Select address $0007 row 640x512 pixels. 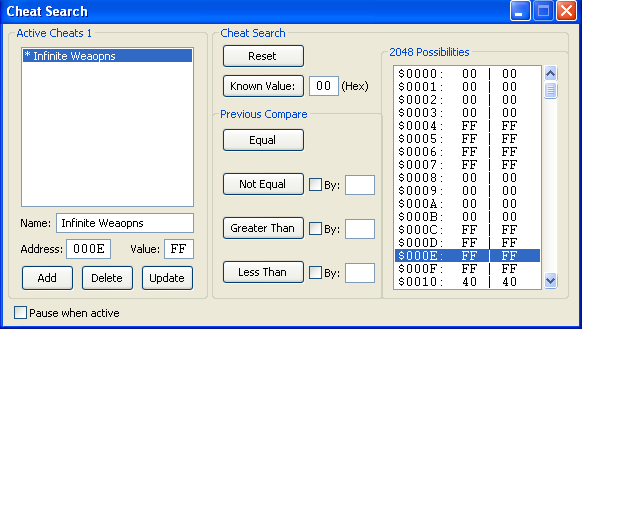[x=467, y=165]
